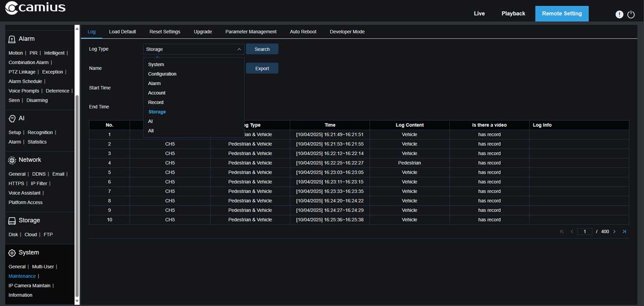
Task: Open system Information page
Action: click(x=20, y=295)
